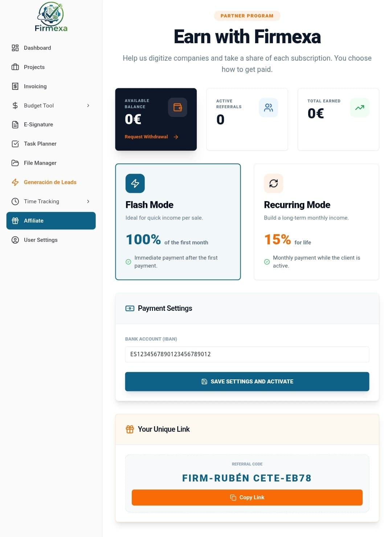Click the lightning icon on Flash Mode card

(x=135, y=183)
